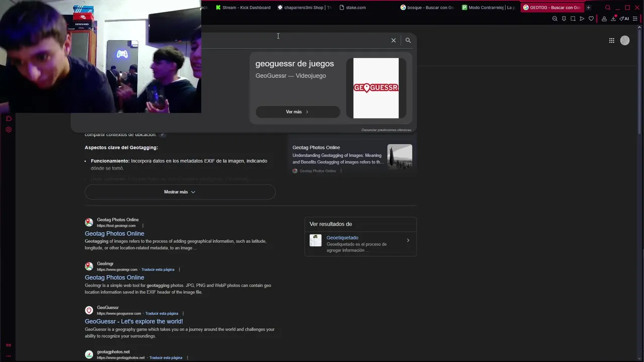Click the magnifier search icon in Google search box
This screenshot has width=644, height=362.
point(408,40)
